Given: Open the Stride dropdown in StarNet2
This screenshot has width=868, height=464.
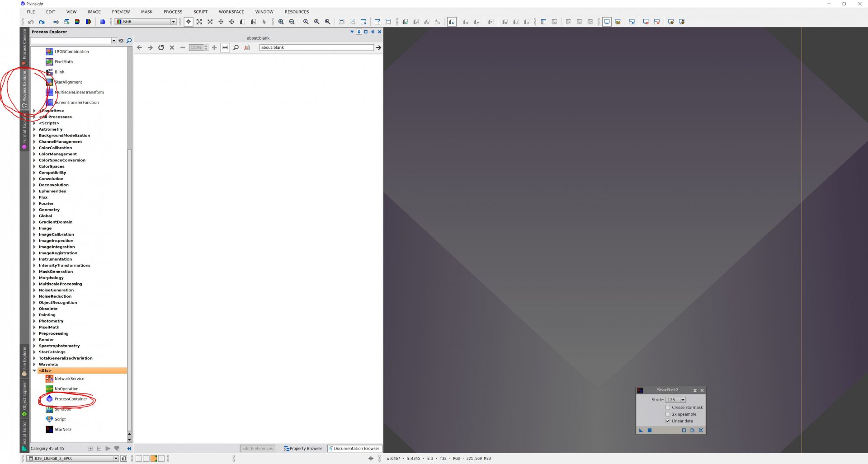Looking at the screenshot, I should click(676, 400).
